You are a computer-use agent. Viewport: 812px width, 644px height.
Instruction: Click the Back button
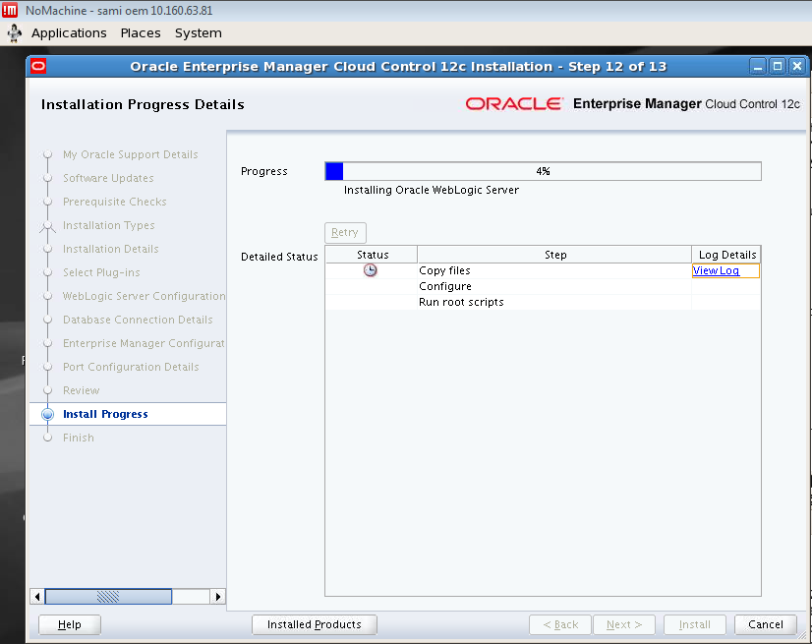point(560,624)
